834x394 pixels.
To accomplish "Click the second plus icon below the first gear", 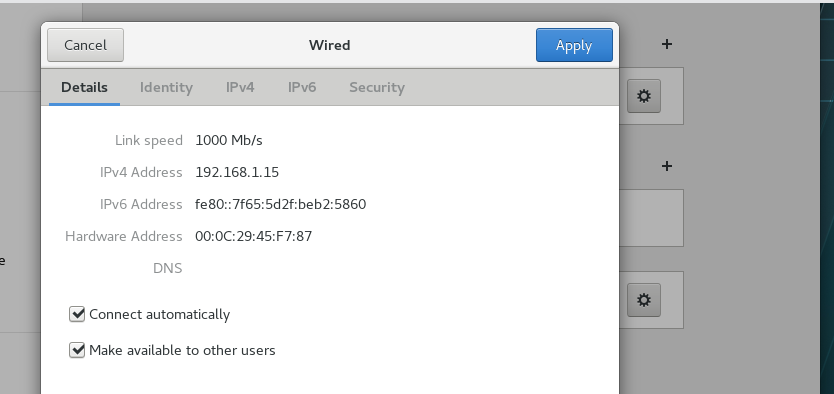I will (666, 166).
